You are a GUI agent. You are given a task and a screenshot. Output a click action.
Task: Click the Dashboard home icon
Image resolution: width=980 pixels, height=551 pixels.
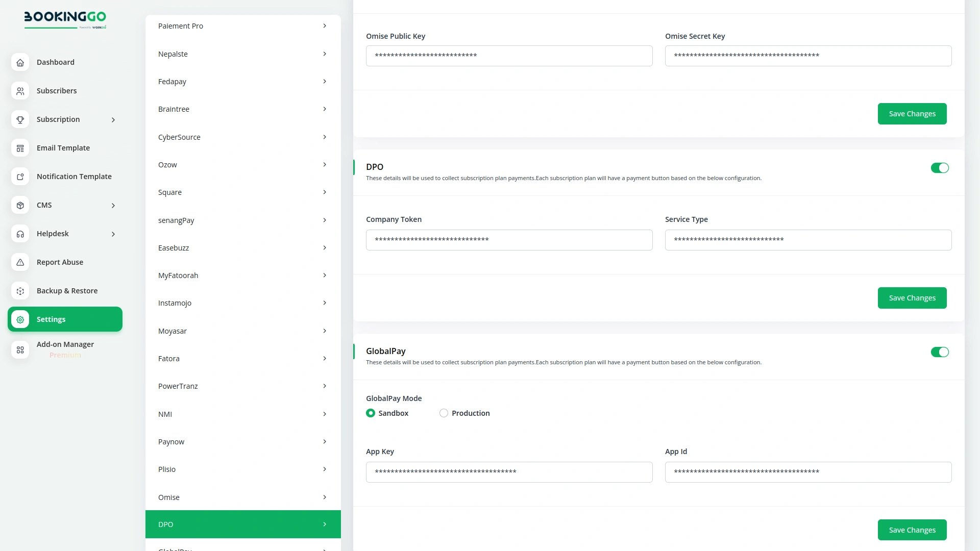click(x=20, y=62)
